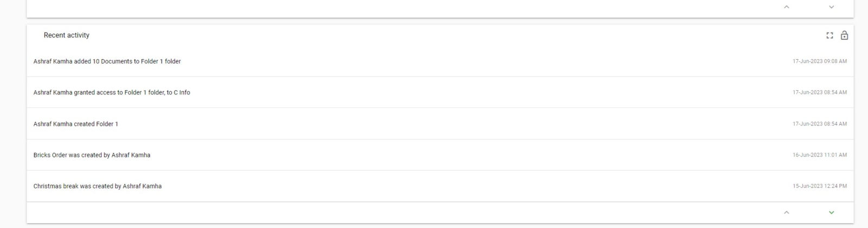Click 'Folder 1 folder' in the 10 Documents entry

click(x=161, y=61)
